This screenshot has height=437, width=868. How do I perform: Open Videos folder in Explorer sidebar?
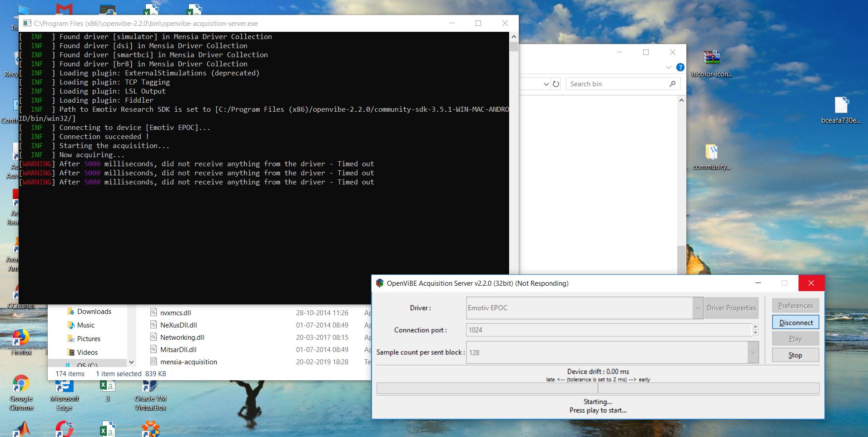82,352
